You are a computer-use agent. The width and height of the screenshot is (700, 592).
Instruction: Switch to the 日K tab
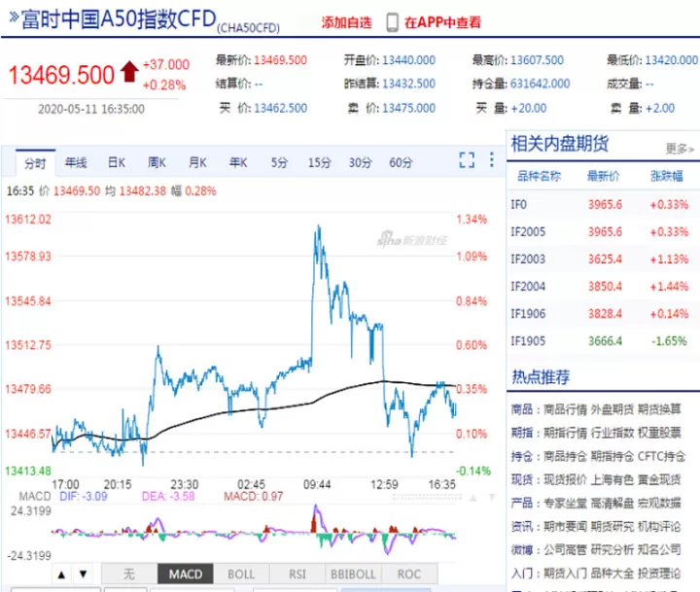[x=117, y=162]
